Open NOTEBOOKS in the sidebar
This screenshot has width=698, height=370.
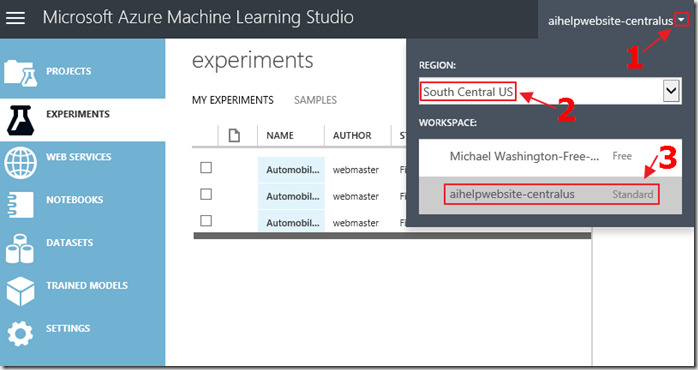click(x=75, y=200)
